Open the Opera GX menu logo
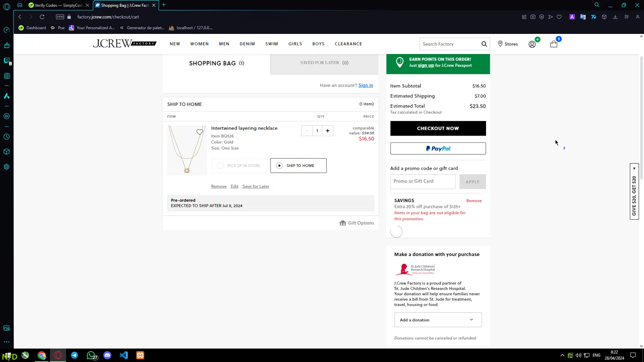This screenshot has width=644, height=362. (x=6, y=6)
